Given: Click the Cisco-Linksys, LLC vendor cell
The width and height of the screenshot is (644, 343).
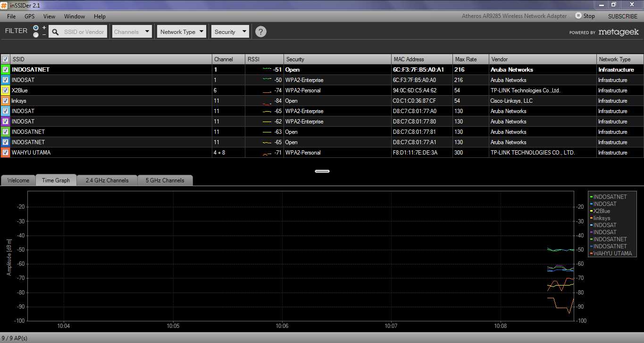Looking at the screenshot, I should click(x=511, y=101).
